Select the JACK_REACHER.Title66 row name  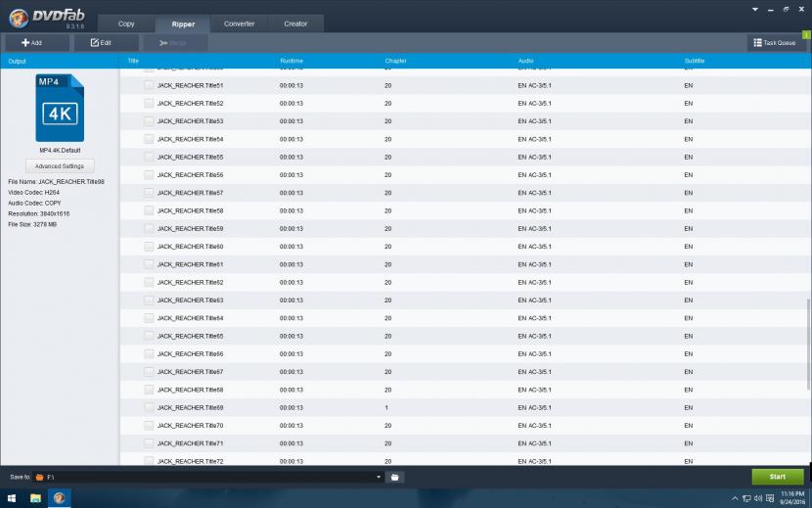point(190,353)
